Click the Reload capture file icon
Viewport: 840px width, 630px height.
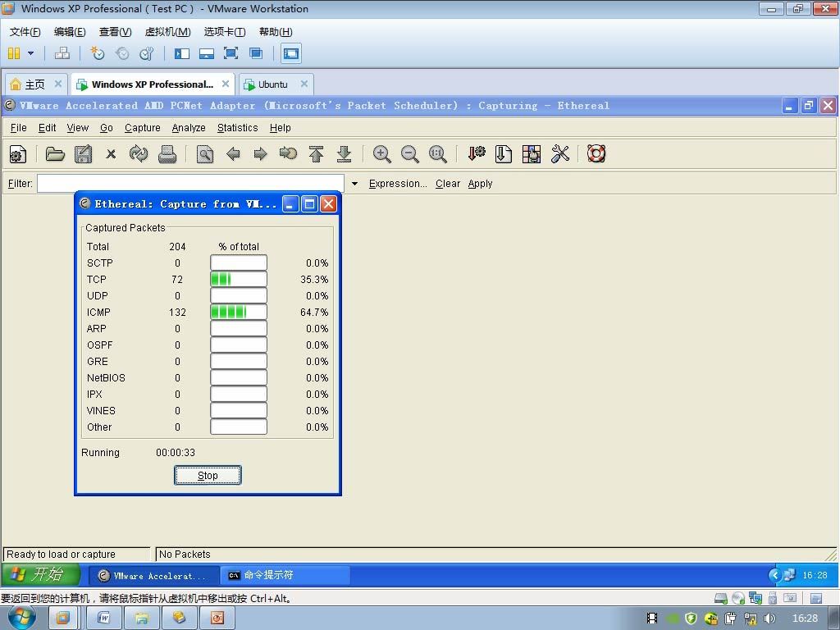[138, 154]
